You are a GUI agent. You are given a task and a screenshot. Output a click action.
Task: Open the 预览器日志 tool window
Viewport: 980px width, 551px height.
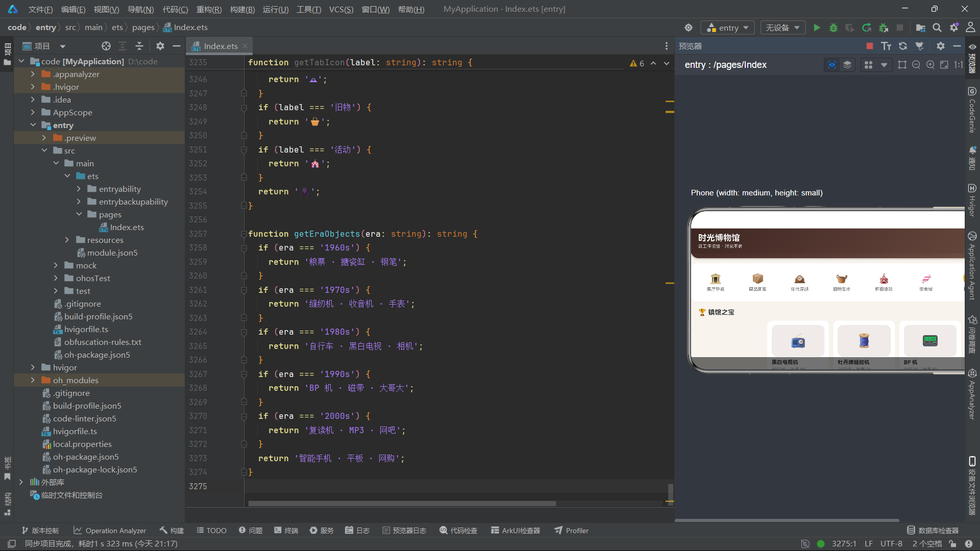(x=404, y=531)
